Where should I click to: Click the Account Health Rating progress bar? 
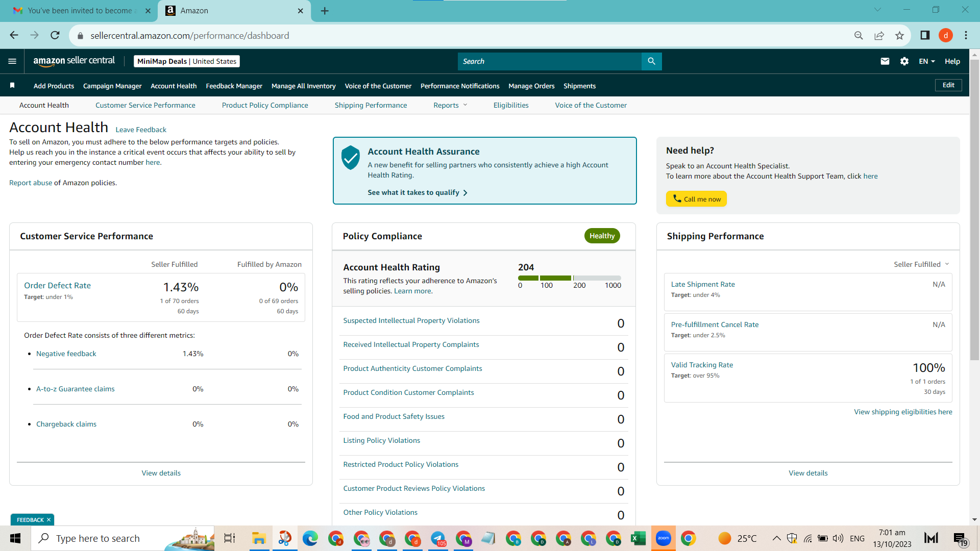tap(569, 278)
